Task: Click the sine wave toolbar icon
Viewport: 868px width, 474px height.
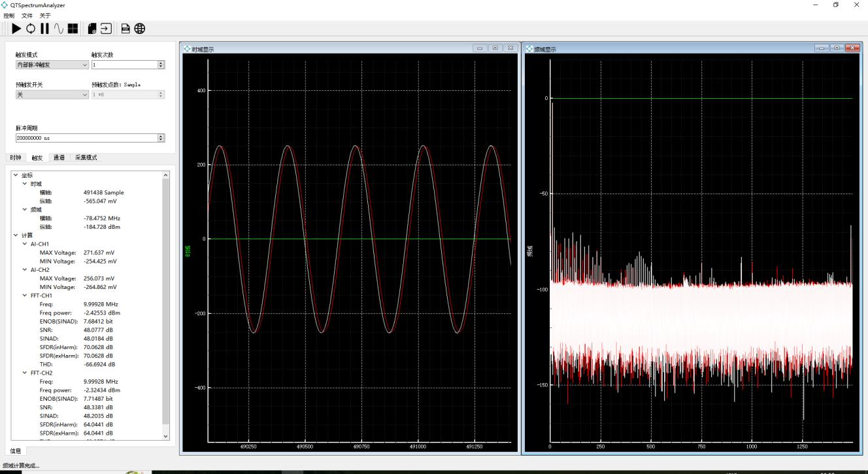Action: click(x=59, y=28)
